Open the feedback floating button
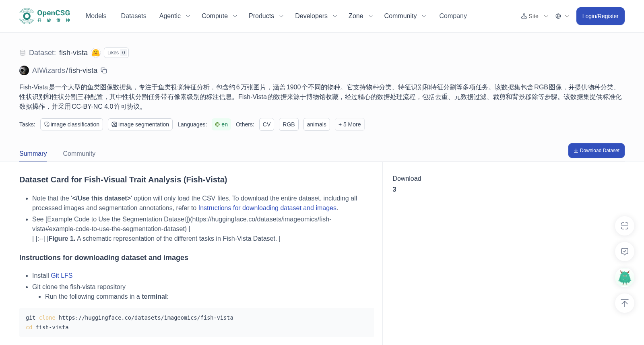 (625, 252)
